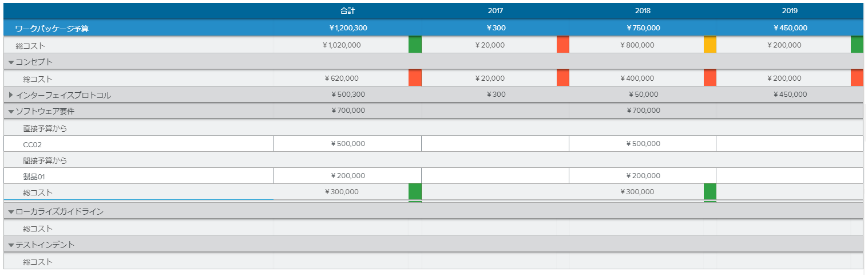Click 製品01 2018 cell with ¥200,000
The width and height of the screenshot is (868, 275).
coord(643,176)
